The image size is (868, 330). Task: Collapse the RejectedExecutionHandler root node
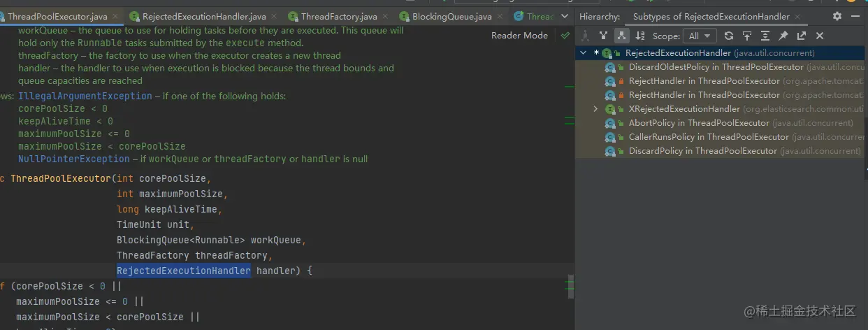coord(584,53)
